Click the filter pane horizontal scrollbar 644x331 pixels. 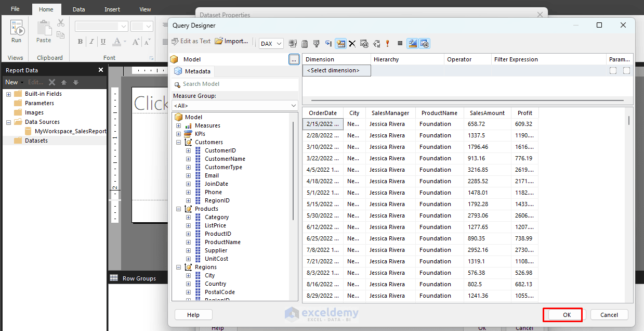point(467,100)
